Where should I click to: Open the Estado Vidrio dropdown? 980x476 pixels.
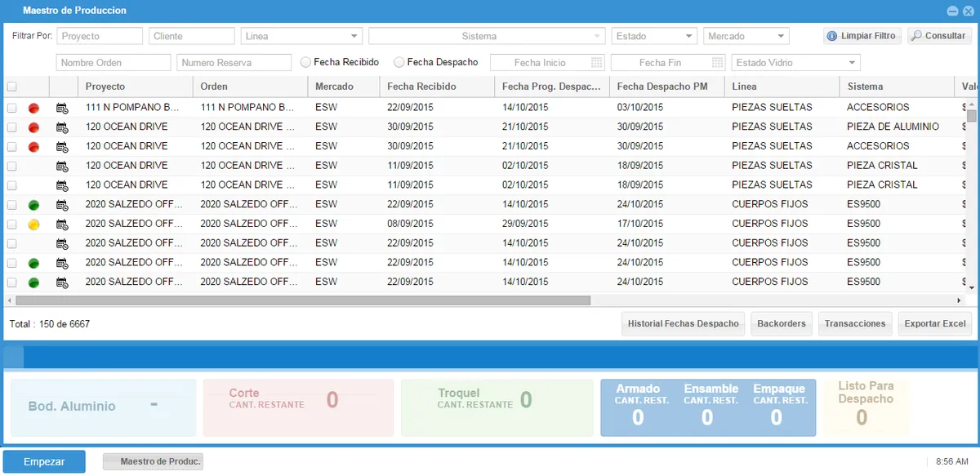point(852,63)
